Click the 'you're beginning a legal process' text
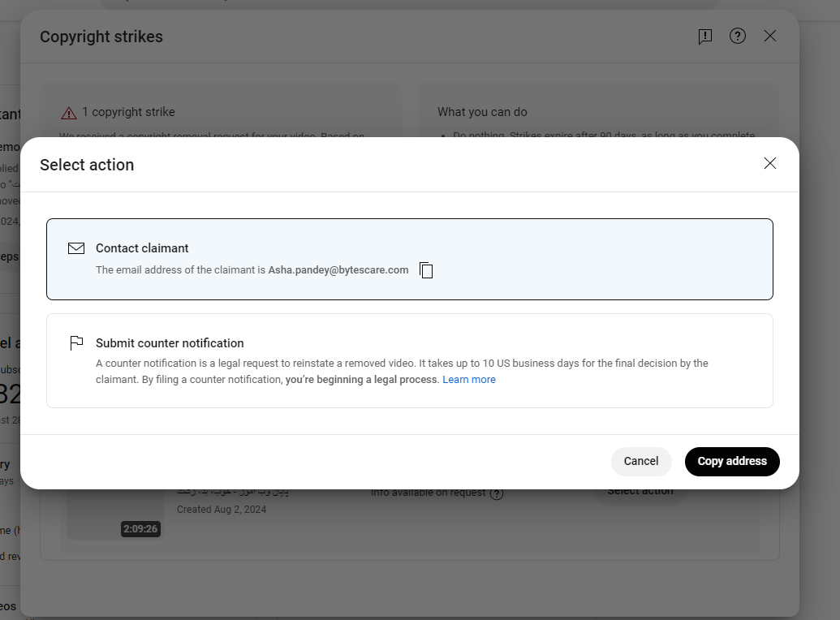 (361, 380)
